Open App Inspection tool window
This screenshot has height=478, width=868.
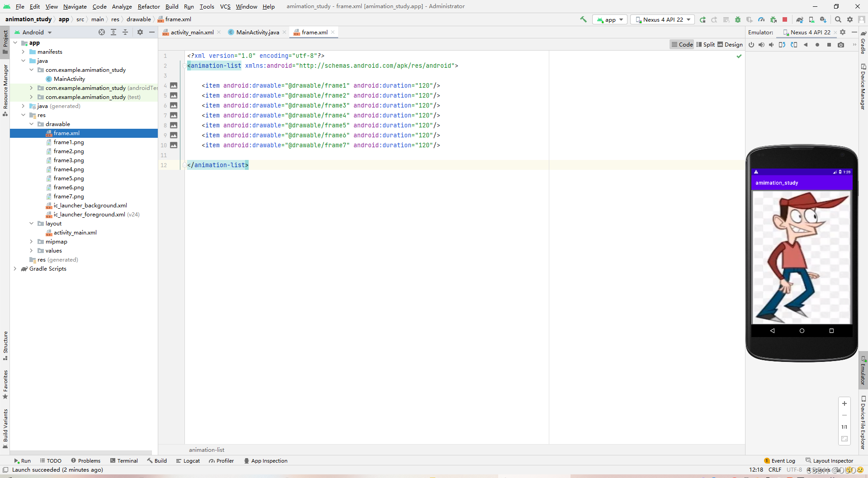point(266,461)
